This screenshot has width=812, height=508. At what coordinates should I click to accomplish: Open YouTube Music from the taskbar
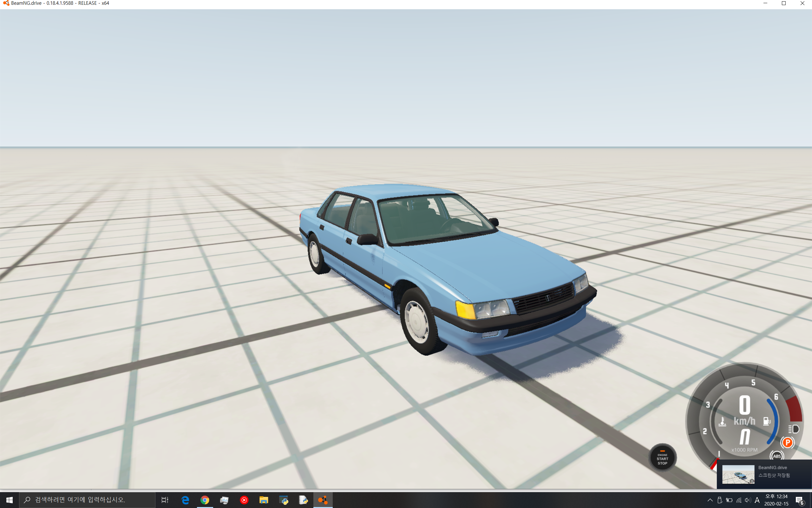244,500
